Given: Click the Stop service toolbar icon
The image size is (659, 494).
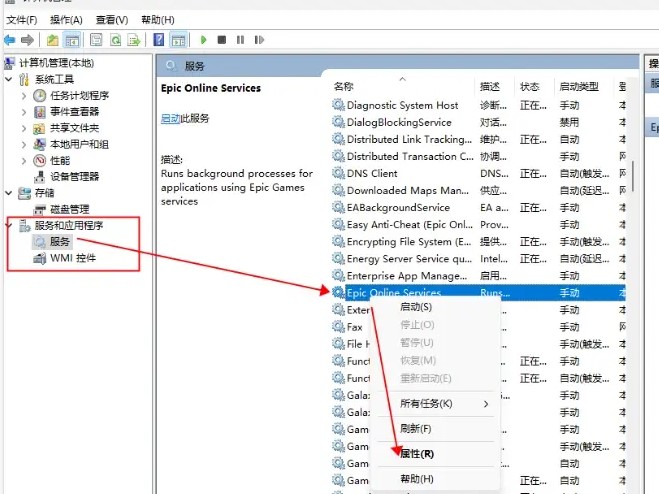Looking at the screenshot, I should (221, 40).
